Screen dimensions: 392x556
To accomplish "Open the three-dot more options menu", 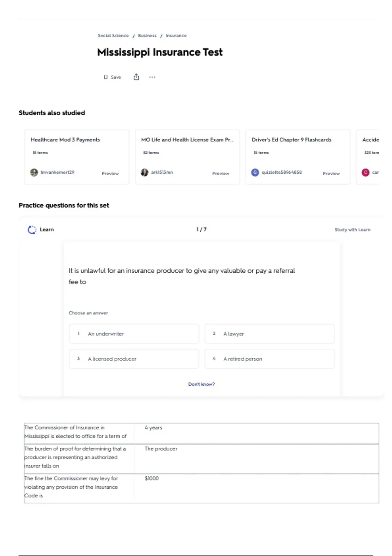I will tap(152, 77).
